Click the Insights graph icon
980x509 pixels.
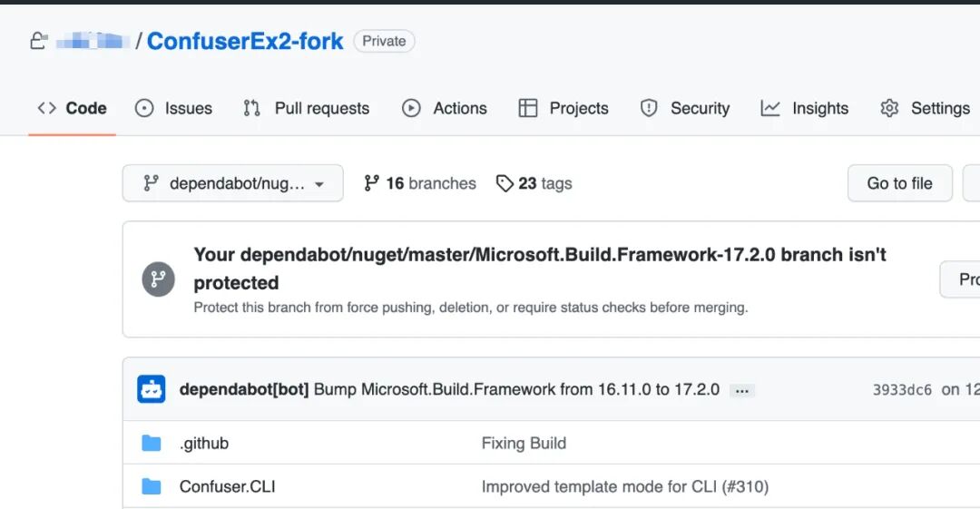click(770, 108)
